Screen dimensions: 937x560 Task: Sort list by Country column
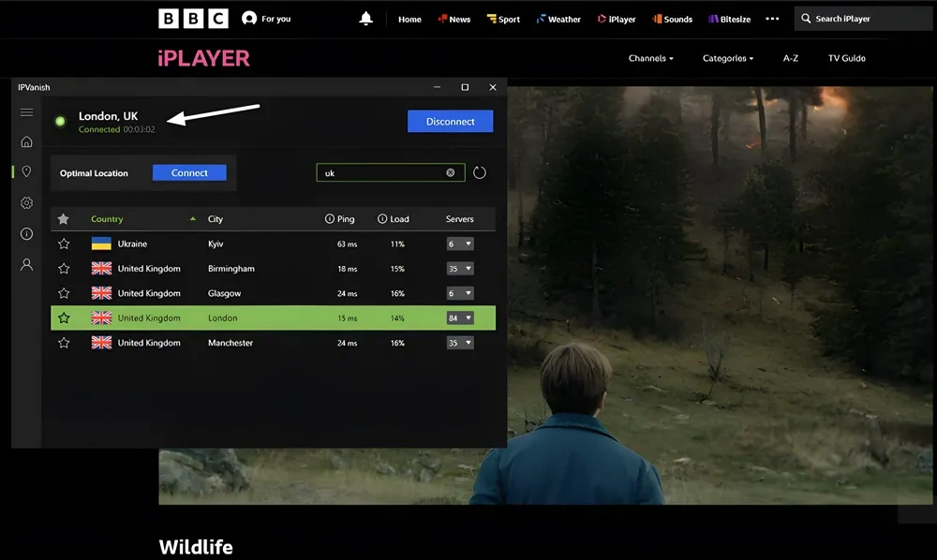point(107,219)
